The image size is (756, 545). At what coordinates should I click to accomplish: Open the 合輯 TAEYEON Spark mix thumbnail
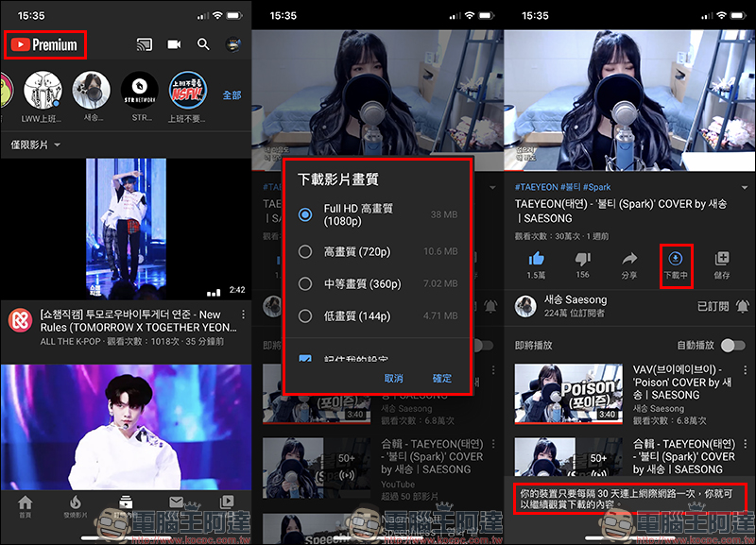[x=569, y=457]
